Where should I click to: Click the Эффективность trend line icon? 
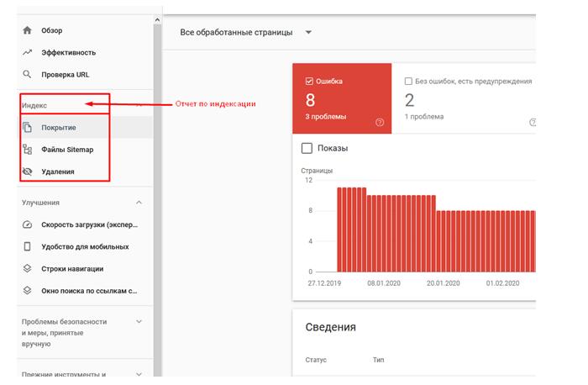pos(27,52)
